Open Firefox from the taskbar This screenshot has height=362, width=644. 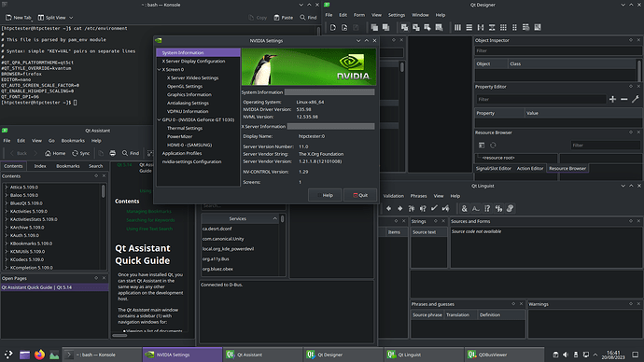coord(39,355)
